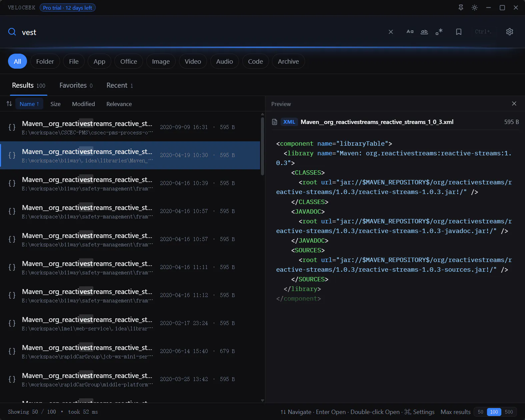Select result modified 2020-04-16 10:39
525x420 pixels.
point(130,183)
